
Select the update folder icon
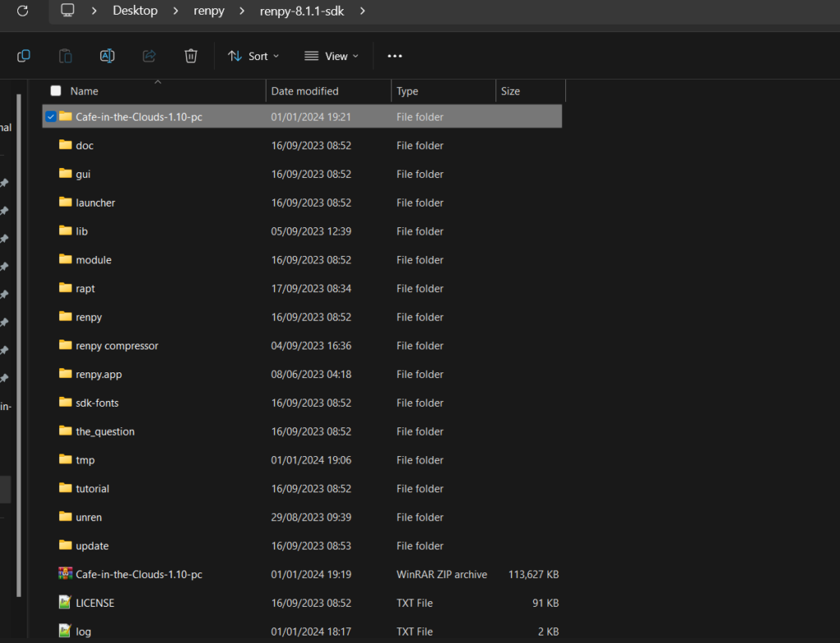66,545
